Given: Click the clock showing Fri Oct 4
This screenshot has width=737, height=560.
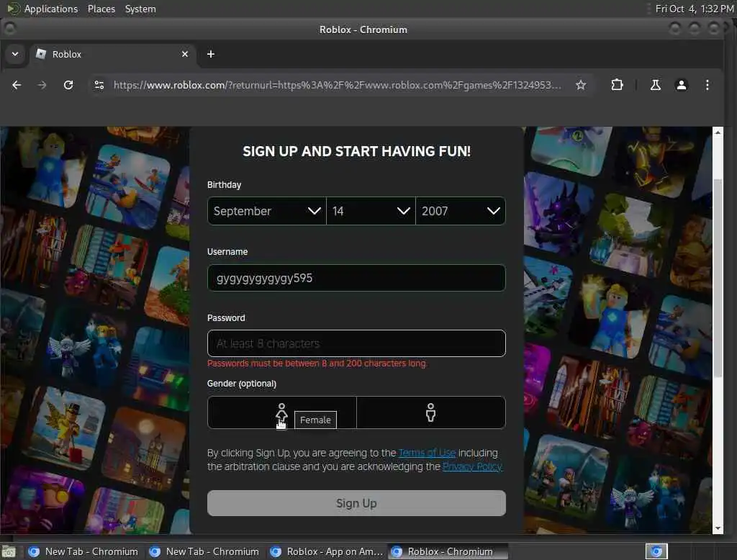Looking at the screenshot, I should (x=695, y=9).
